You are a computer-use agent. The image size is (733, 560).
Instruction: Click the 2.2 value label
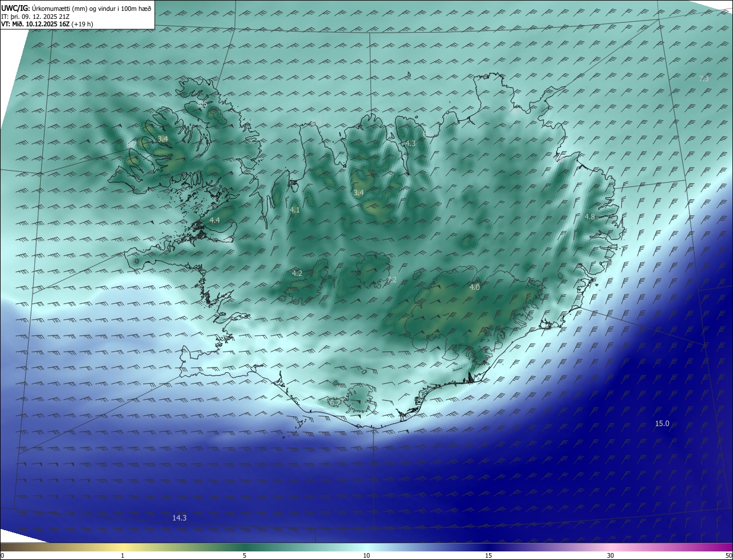[392, 279]
